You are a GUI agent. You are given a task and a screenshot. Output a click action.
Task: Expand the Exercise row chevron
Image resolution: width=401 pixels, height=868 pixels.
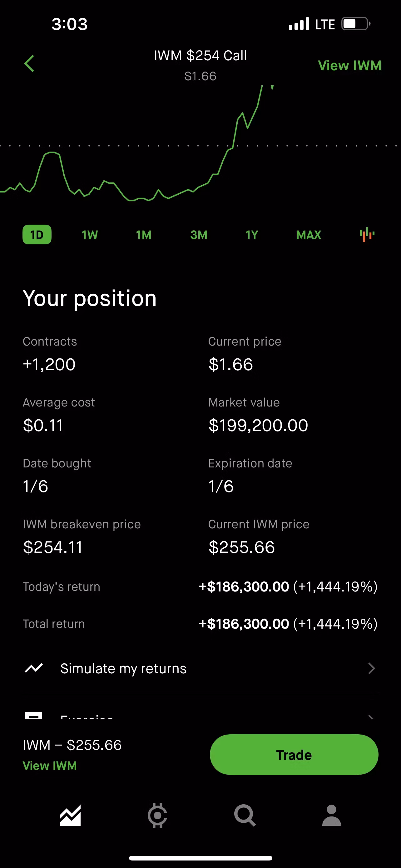point(371,717)
